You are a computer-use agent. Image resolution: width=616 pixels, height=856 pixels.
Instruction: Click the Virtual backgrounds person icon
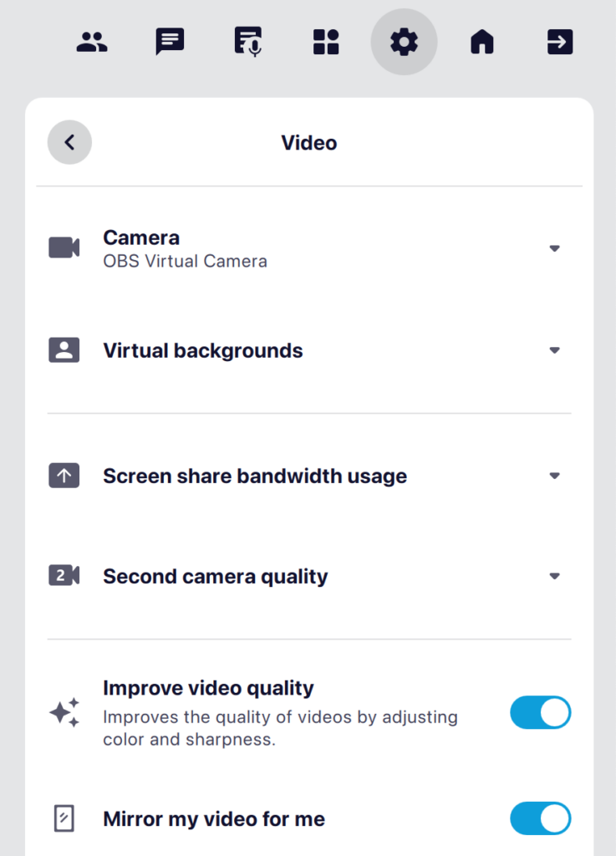pos(64,350)
